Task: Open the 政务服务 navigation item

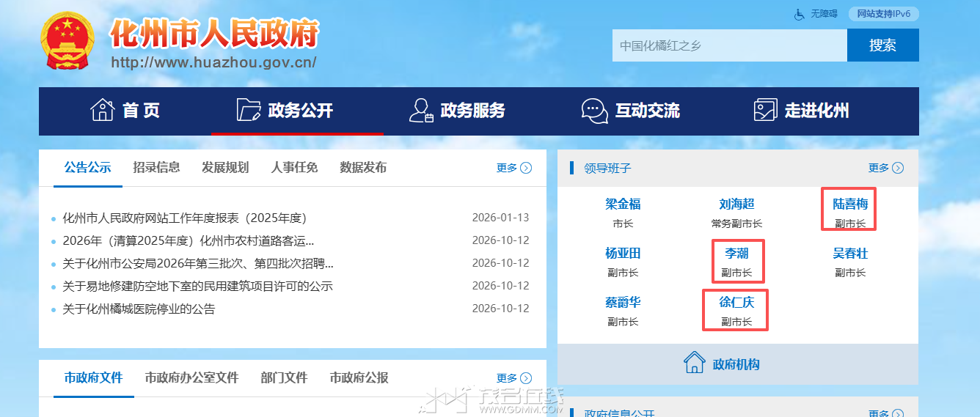Action: [x=457, y=111]
